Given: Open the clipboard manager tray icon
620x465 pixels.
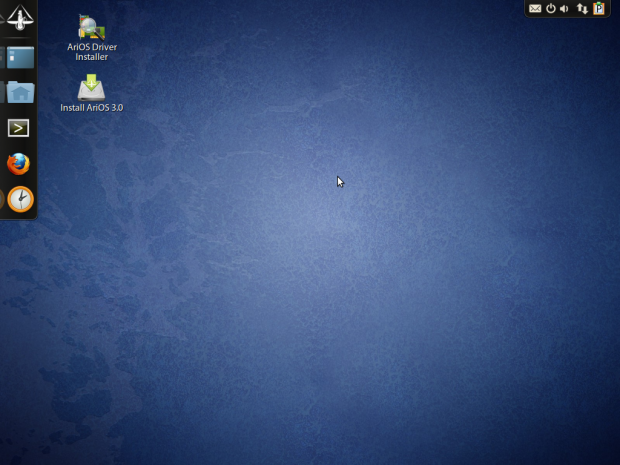Looking at the screenshot, I should [x=599, y=9].
